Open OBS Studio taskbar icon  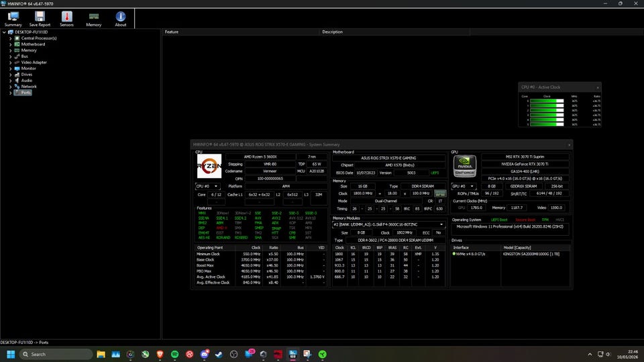pos(233,354)
